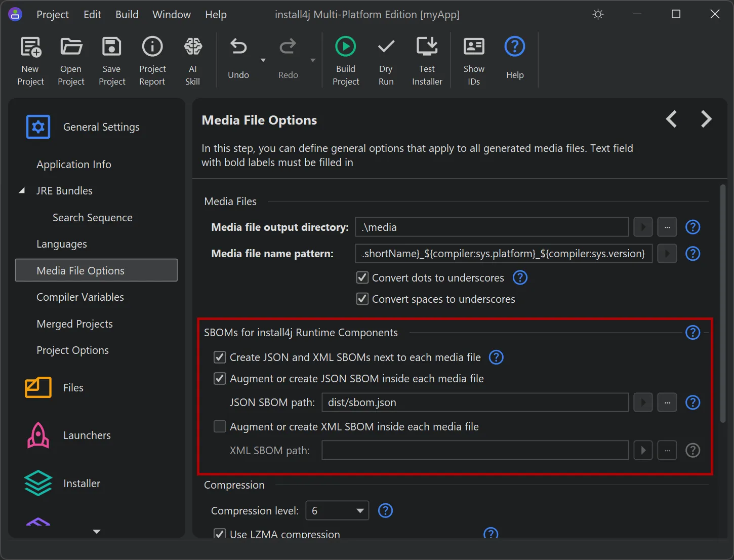
Task: Open help for XML SBOM path
Action: 692,450
